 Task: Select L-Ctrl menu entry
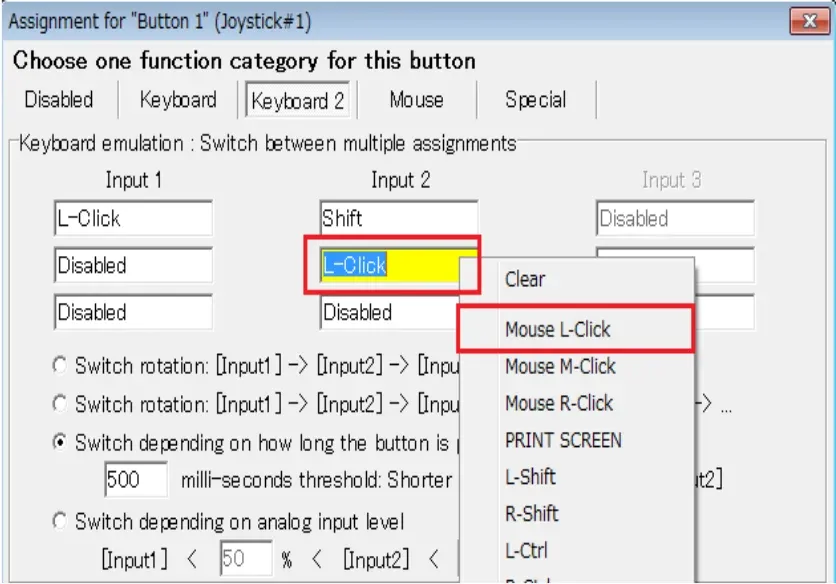tap(577, 550)
